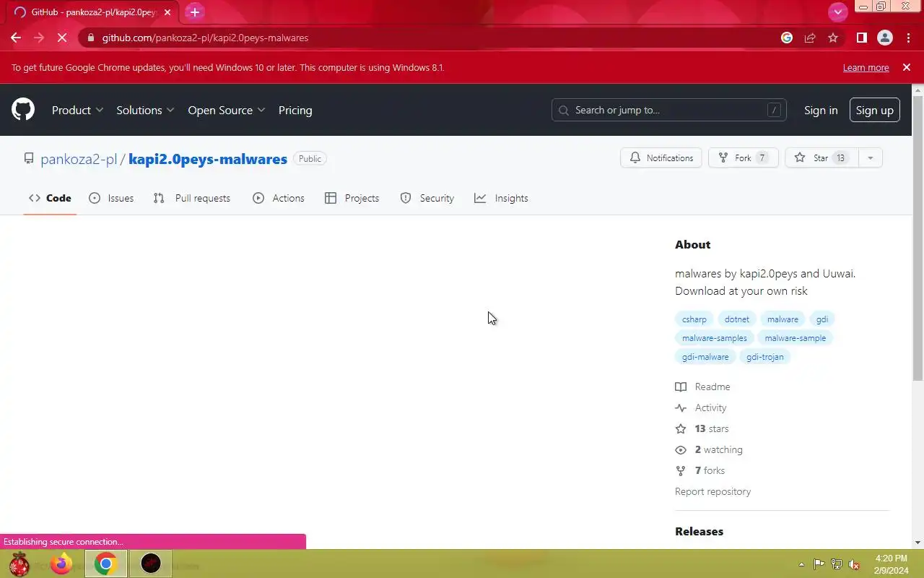This screenshot has height=578, width=924.
Task: Click the tab search chevron button
Action: tap(837, 12)
